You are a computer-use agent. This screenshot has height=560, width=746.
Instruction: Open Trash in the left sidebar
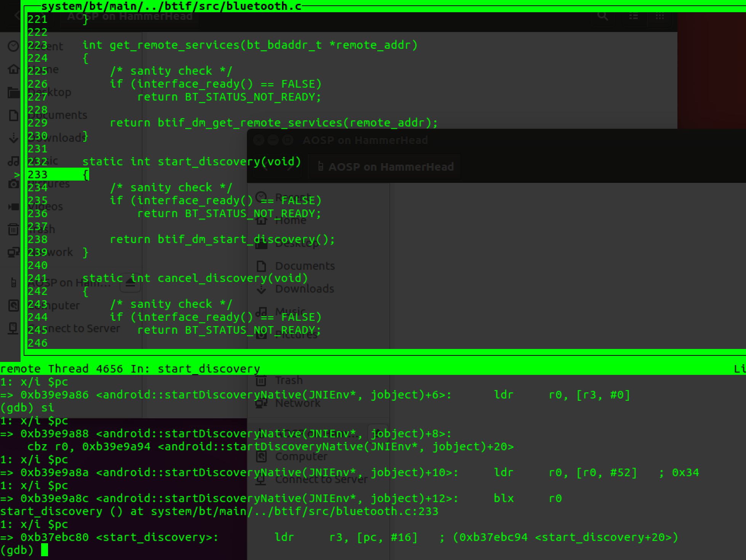pyautogui.click(x=42, y=229)
